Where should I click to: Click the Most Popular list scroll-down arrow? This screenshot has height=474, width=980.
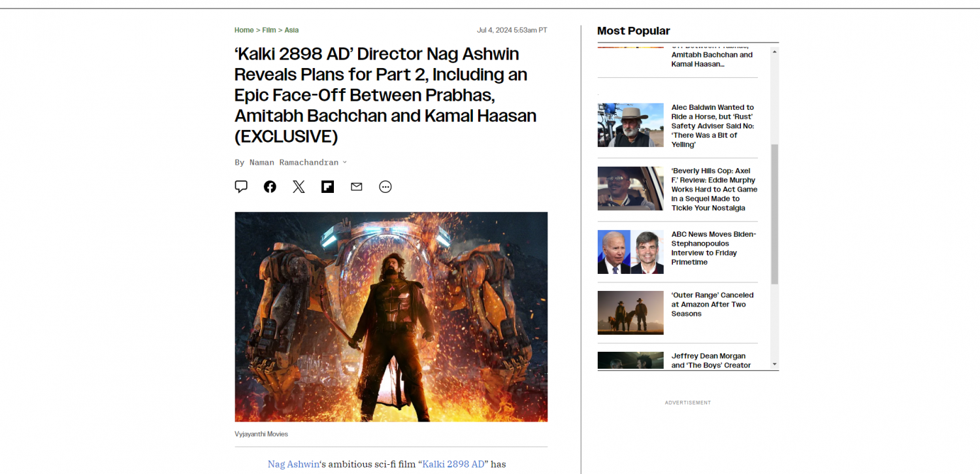pyautogui.click(x=775, y=364)
